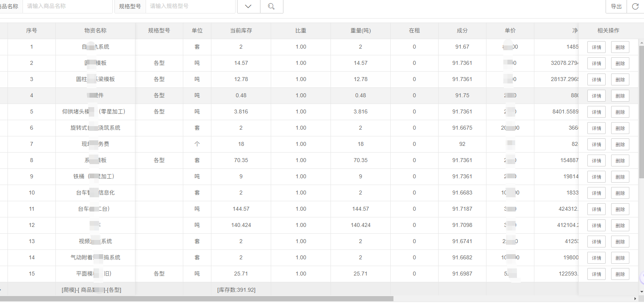This screenshot has height=304, width=644.
Task: Focus the 请输入规格型号 input field
Action: (190, 6)
